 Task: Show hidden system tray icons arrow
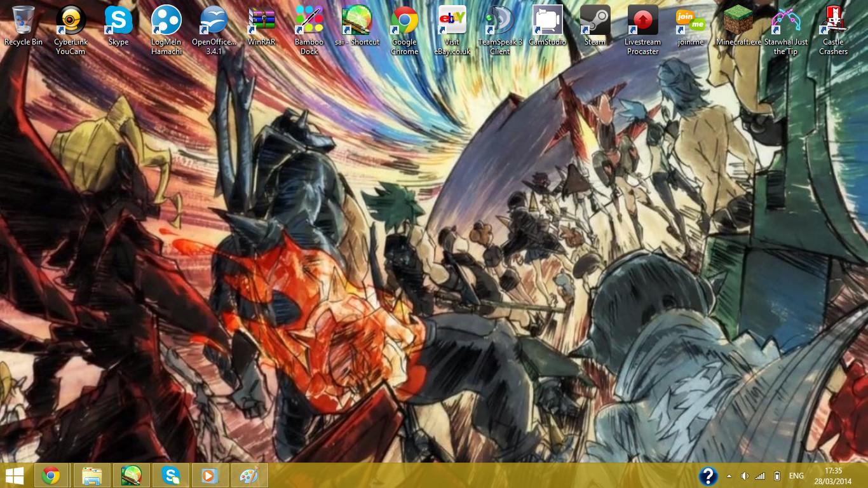tap(729, 476)
